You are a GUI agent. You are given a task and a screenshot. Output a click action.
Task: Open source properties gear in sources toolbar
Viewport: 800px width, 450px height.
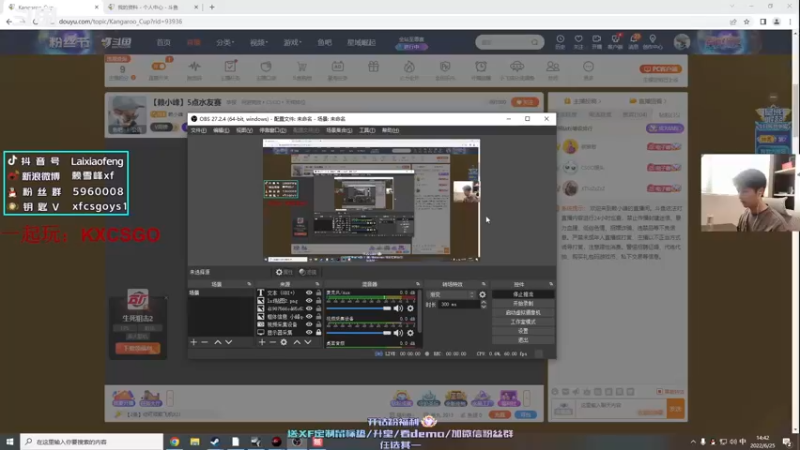pos(284,342)
